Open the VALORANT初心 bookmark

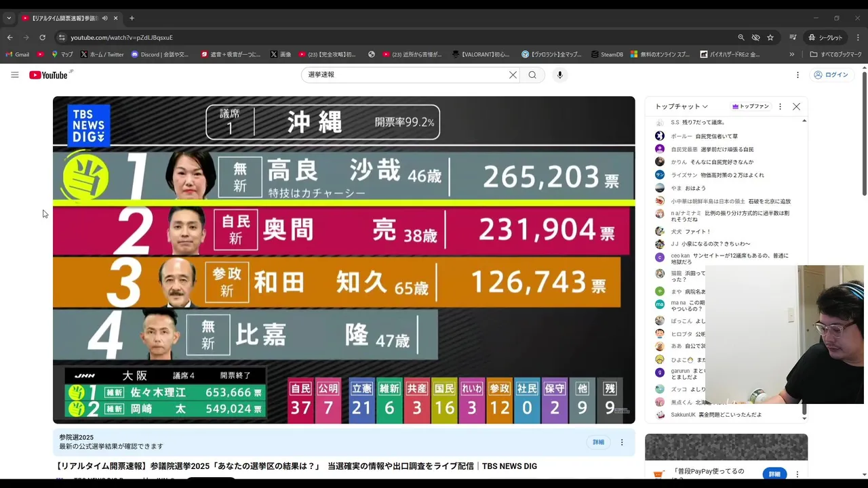tap(481, 54)
